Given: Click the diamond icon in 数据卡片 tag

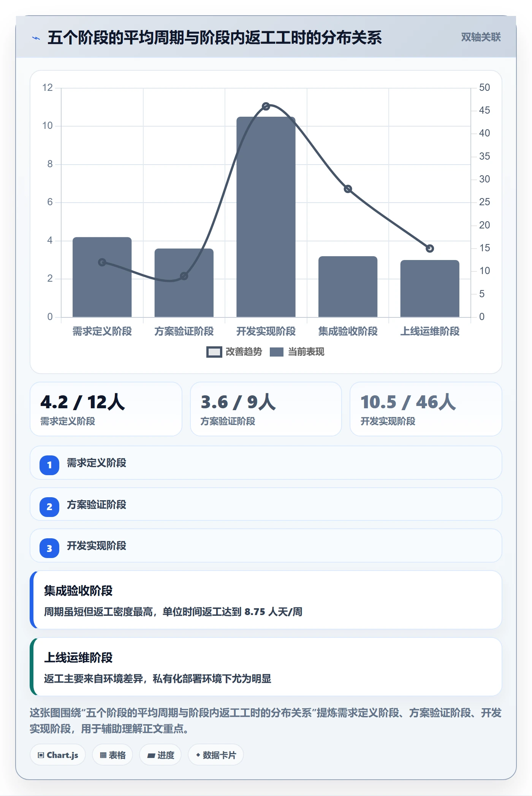Looking at the screenshot, I should pyautogui.click(x=198, y=755).
